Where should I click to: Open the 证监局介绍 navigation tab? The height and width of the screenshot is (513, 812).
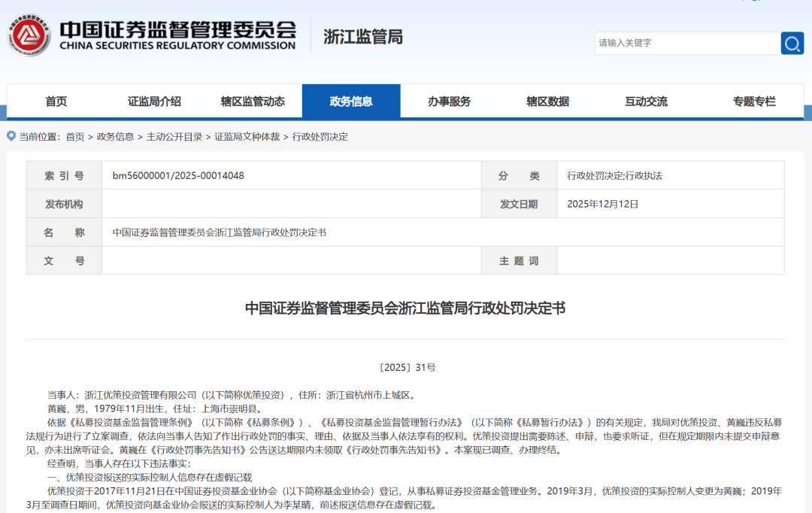[154, 102]
